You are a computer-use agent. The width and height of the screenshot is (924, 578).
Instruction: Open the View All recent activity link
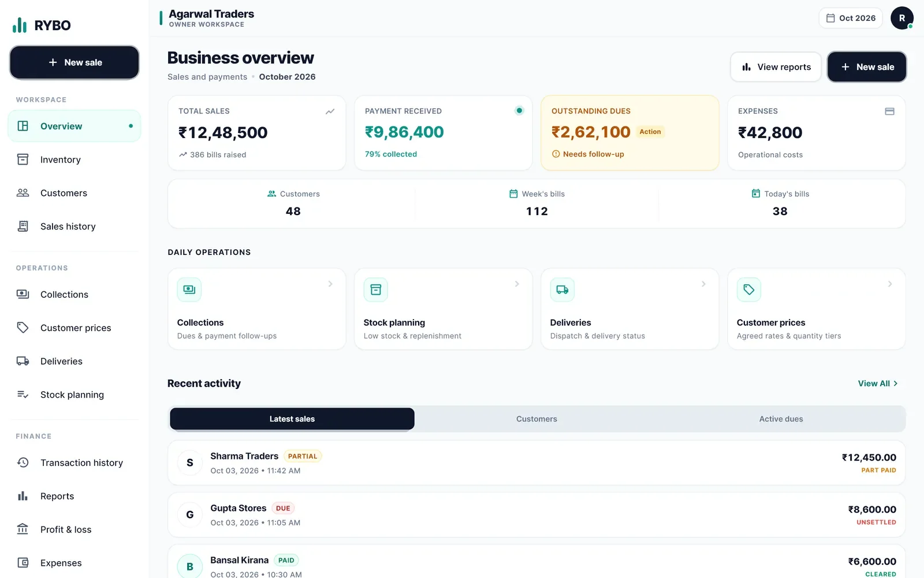tap(878, 383)
